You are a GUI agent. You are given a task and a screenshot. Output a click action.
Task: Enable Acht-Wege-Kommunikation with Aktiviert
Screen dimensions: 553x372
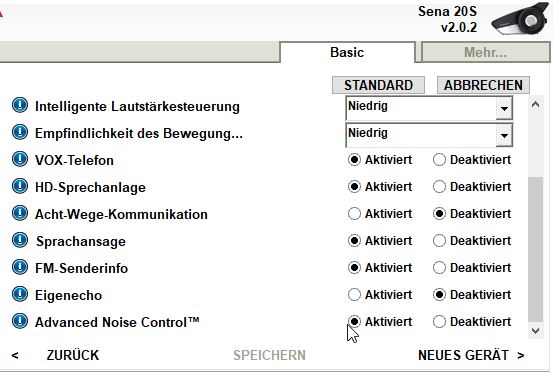[354, 214]
